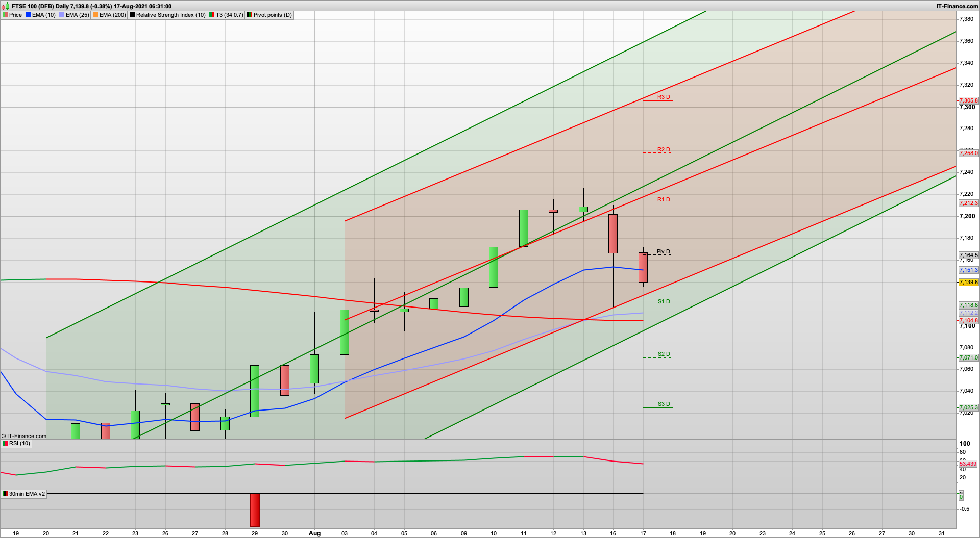Click the RSI (10) panel label
This screenshot has width=980, height=538.
tap(19, 444)
